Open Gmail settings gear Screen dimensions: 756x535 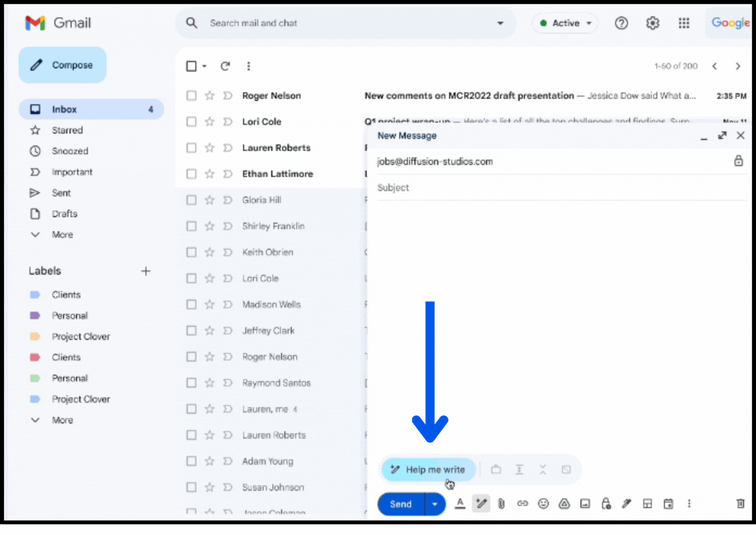[x=653, y=23]
